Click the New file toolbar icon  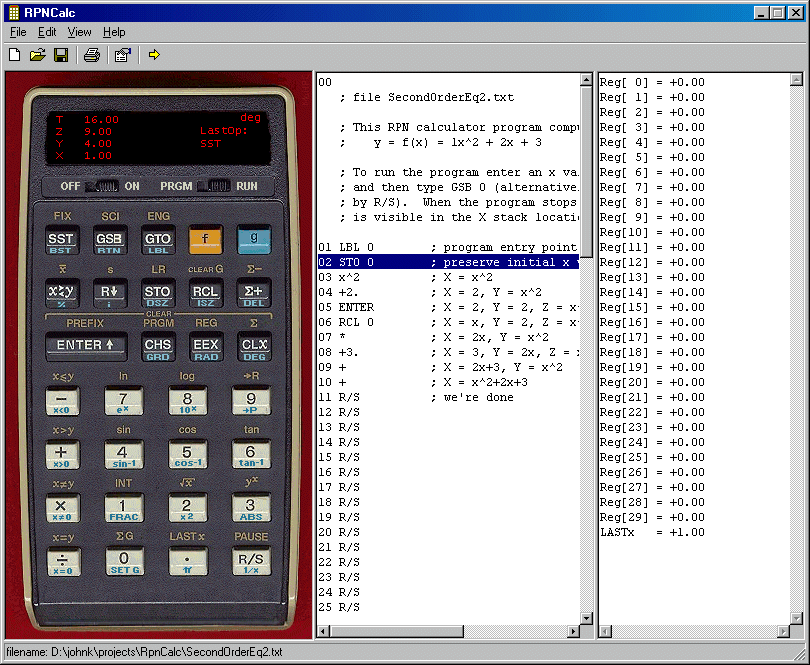point(15,55)
